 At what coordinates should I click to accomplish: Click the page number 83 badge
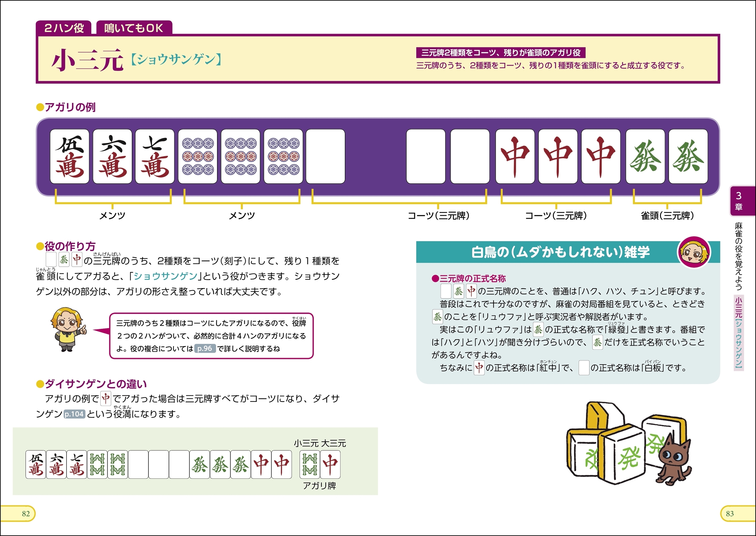730,514
